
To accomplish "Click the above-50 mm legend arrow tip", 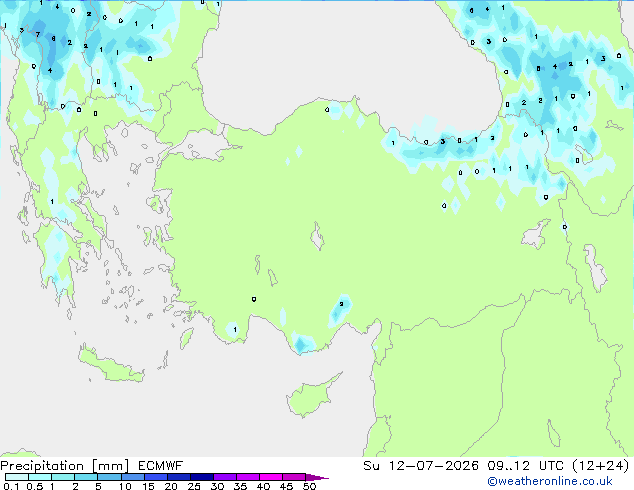I will click(x=317, y=477).
